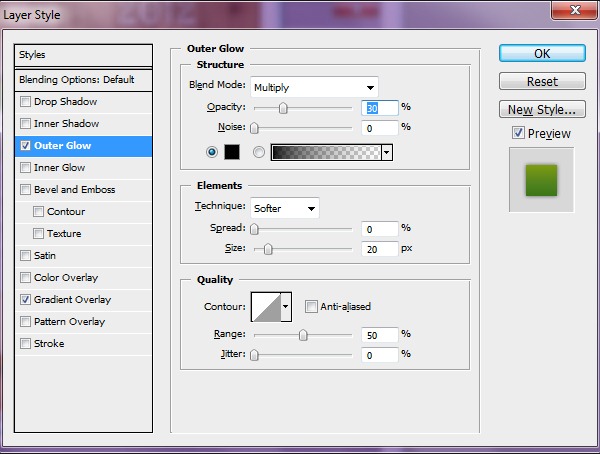Enable the Inner Shadow checkbox
Viewport: 600px width, 454px height.
tap(25, 124)
